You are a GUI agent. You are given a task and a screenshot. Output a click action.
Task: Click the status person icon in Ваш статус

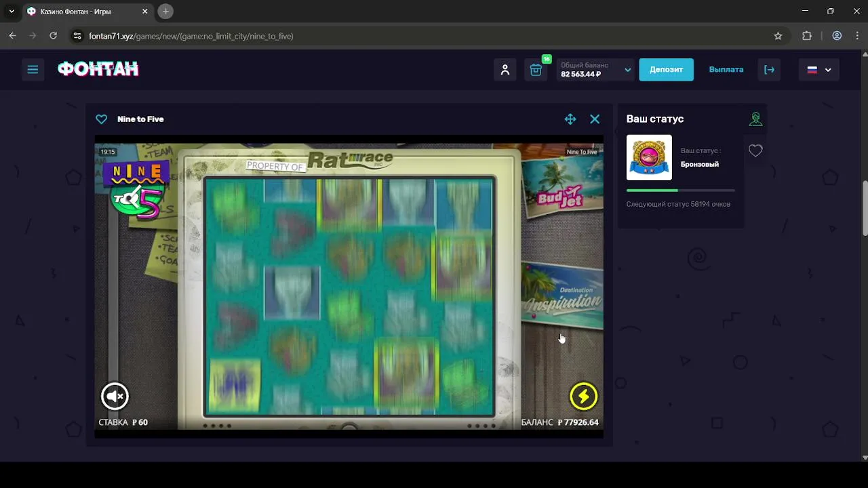(x=755, y=119)
